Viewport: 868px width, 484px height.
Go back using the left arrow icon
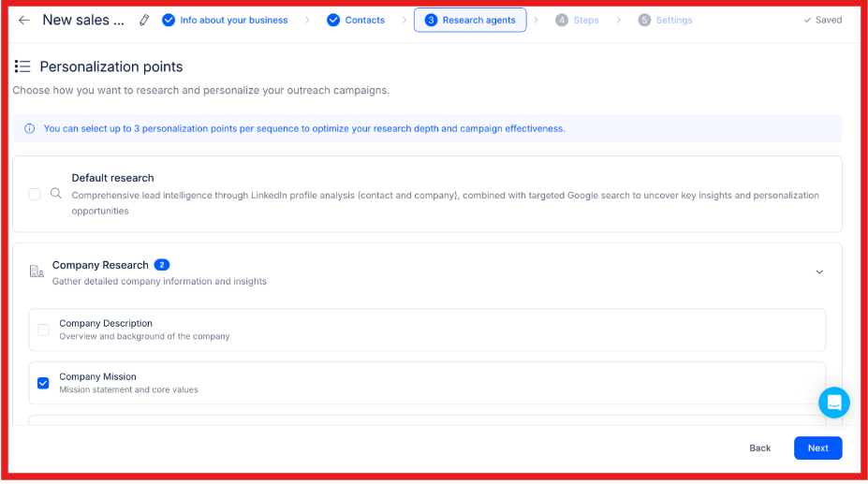(23, 21)
